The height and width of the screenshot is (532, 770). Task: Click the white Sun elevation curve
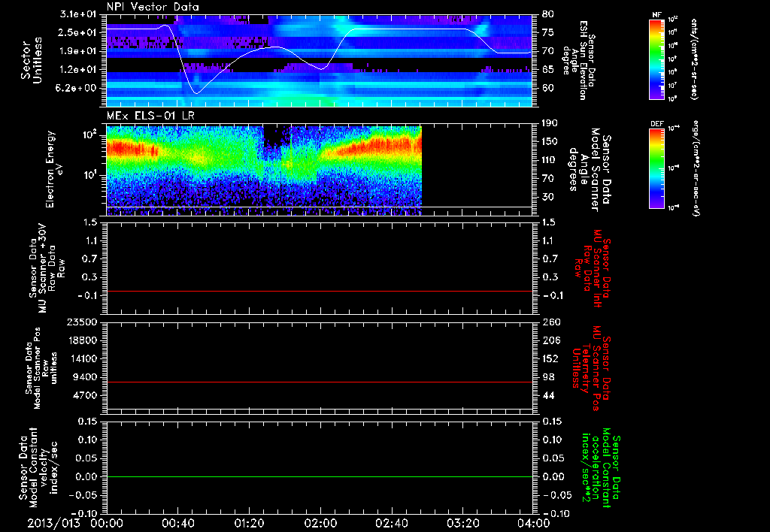tap(319, 60)
